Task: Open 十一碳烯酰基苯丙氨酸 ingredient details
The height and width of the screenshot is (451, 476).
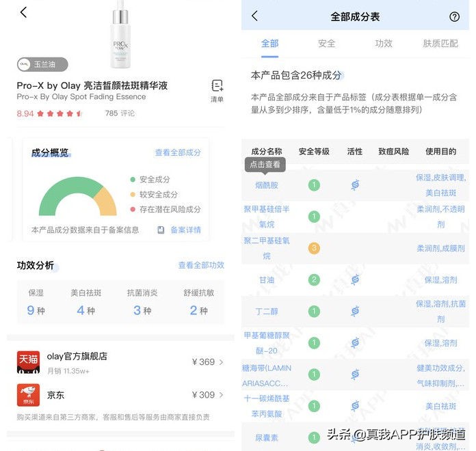Action: (267, 406)
